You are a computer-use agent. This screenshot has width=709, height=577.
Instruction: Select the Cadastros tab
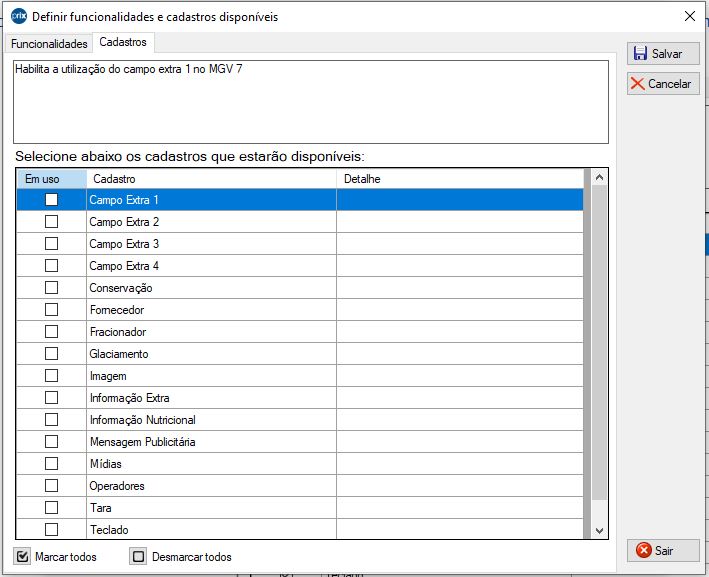click(x=123, y=42)
